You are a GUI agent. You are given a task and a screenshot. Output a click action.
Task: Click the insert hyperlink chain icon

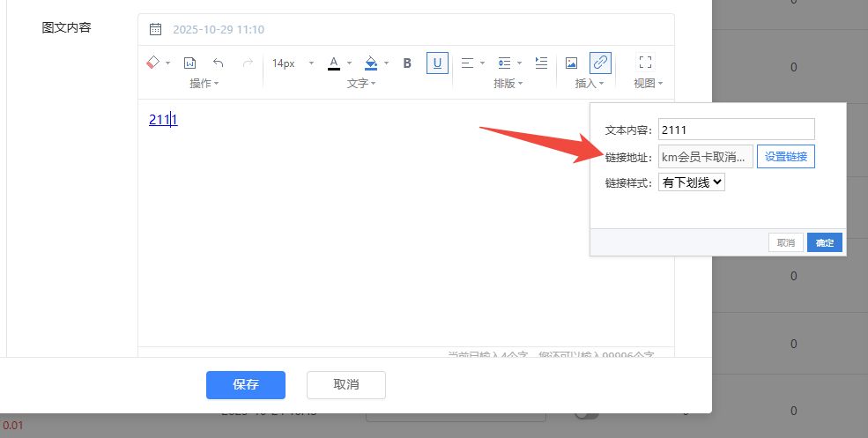[x=600, y=63]
